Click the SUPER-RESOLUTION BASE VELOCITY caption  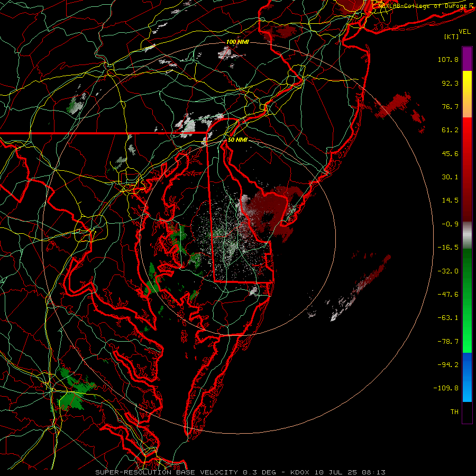pos(167,472)
